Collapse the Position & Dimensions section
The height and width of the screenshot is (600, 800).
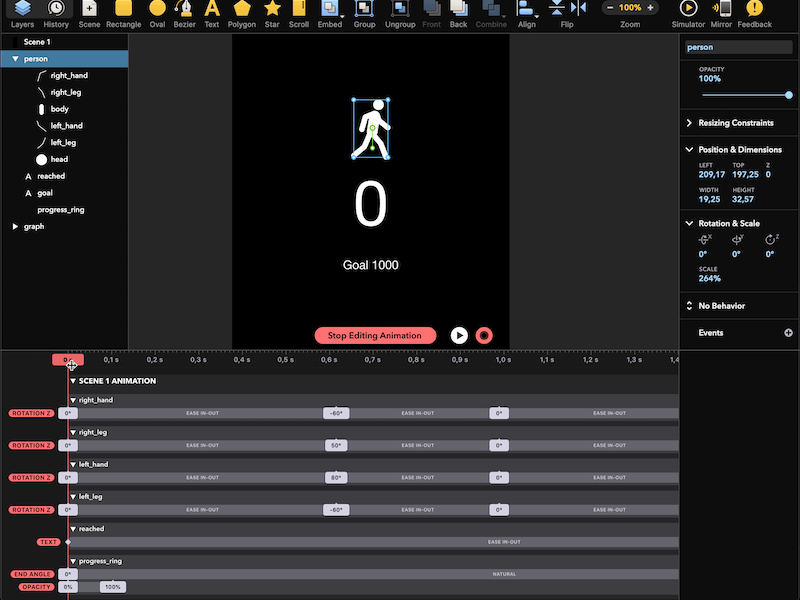click(x=689, y=150)
